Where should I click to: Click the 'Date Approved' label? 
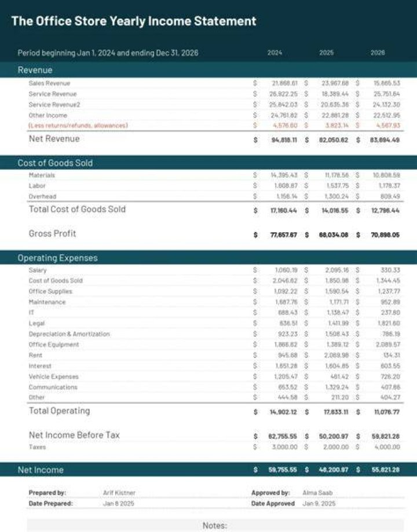click(x=273, y=504)
